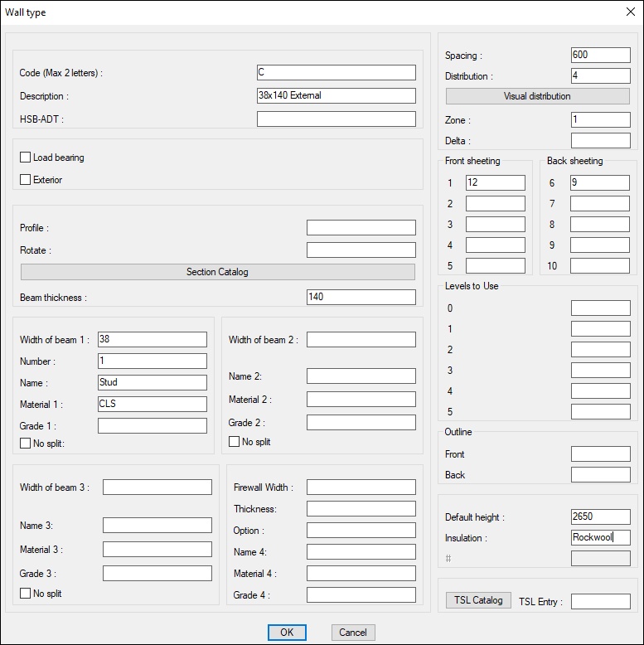
Task: Click Front sheeting field 4
Action: tap(495, 245)
